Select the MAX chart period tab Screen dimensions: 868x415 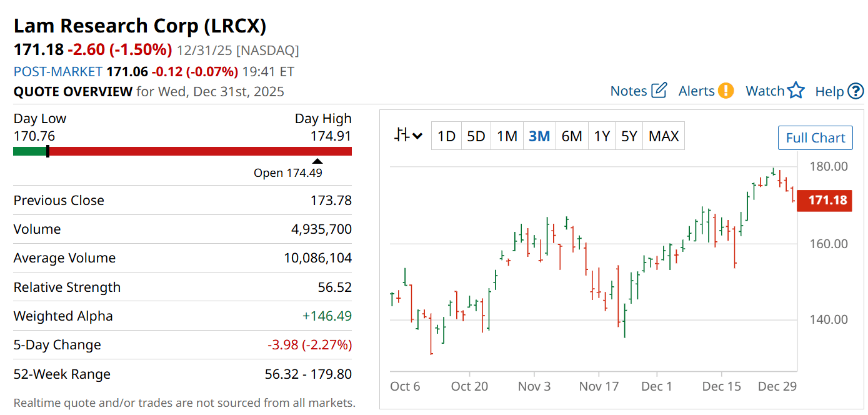[664, 136]
